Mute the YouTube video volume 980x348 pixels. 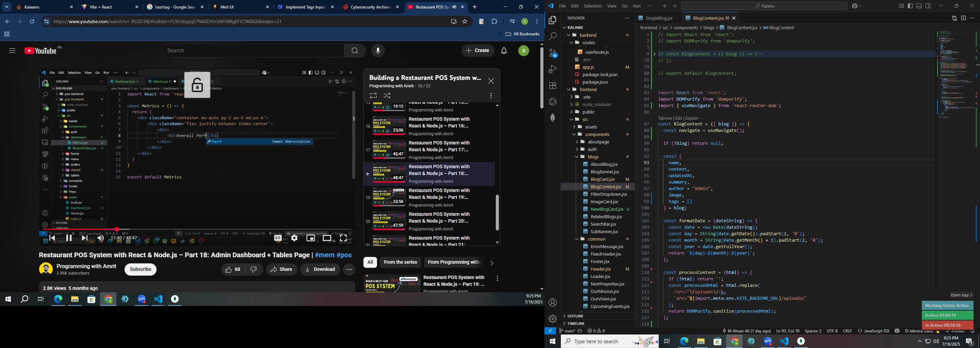coord(100,238)
